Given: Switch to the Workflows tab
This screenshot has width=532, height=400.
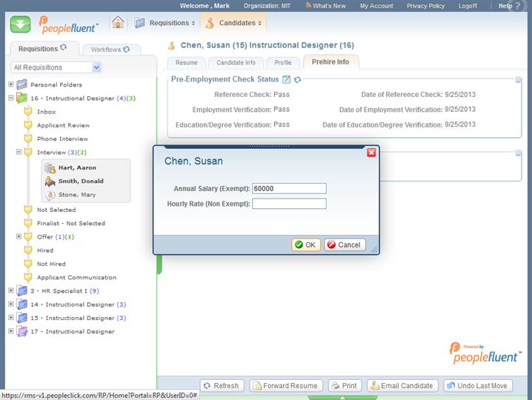Looking at the screenshot, I should 110,50.
